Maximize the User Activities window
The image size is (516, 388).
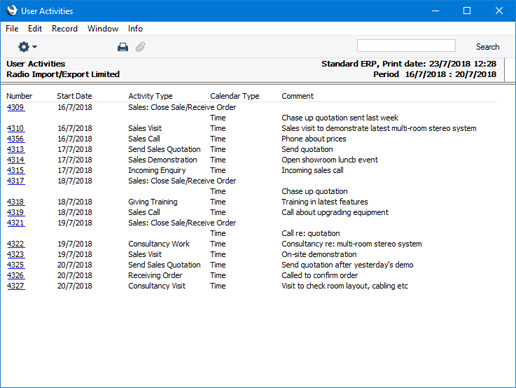coord(467,11)
